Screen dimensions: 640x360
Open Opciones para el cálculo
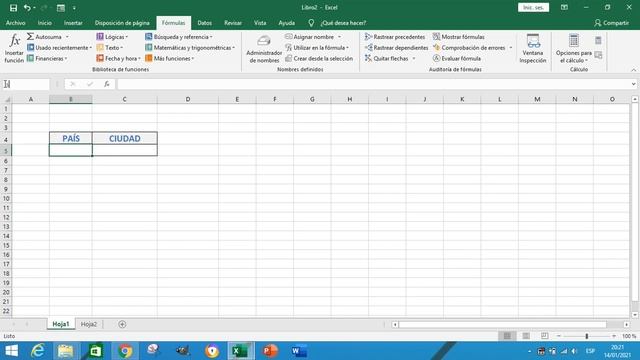[573, 49]
